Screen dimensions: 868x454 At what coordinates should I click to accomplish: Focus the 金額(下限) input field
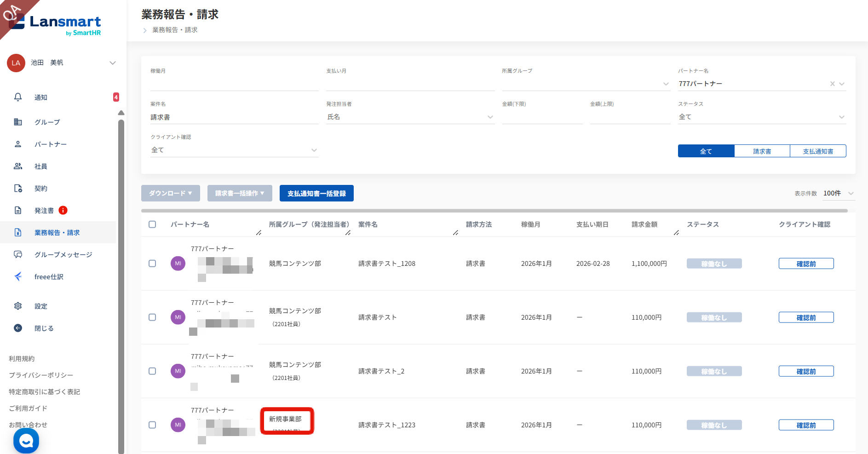[x=542, y=117]
